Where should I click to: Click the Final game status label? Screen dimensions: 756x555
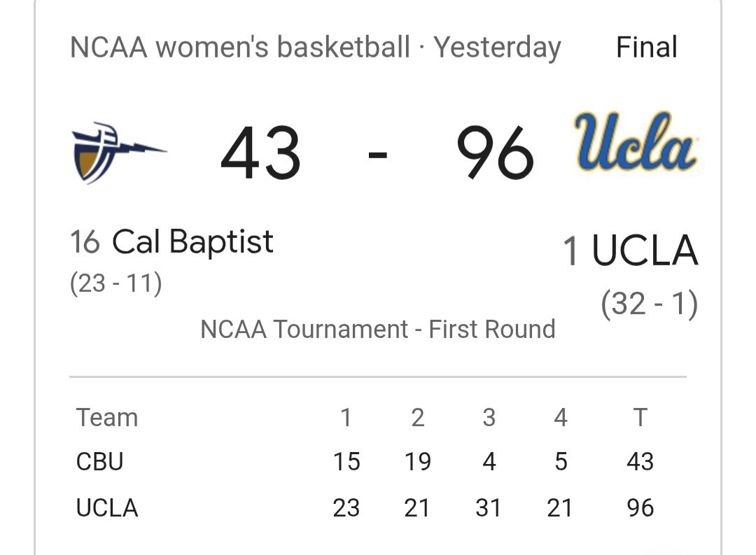(646, 48)
